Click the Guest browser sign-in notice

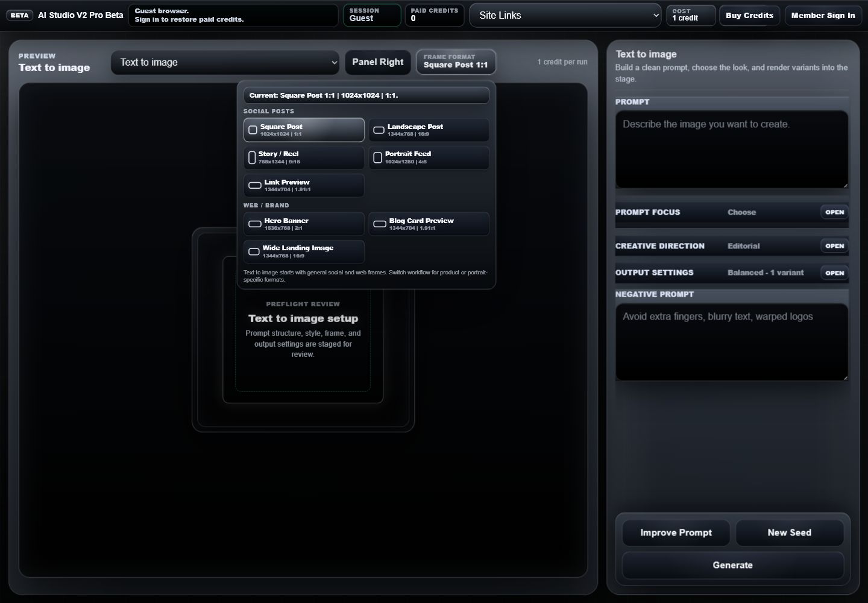tap(233, 16)
